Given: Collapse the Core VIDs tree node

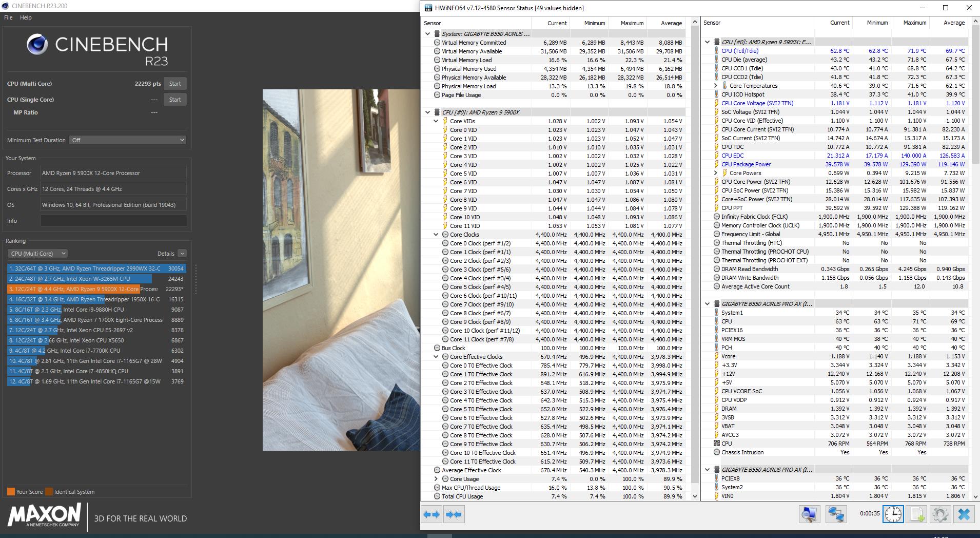Looking at the screenshot, I should [x=436, y=121].
